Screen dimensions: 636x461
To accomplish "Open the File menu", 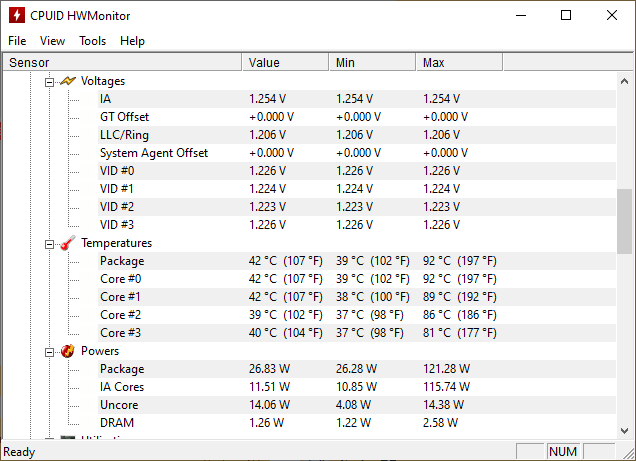I will point(17,41).
